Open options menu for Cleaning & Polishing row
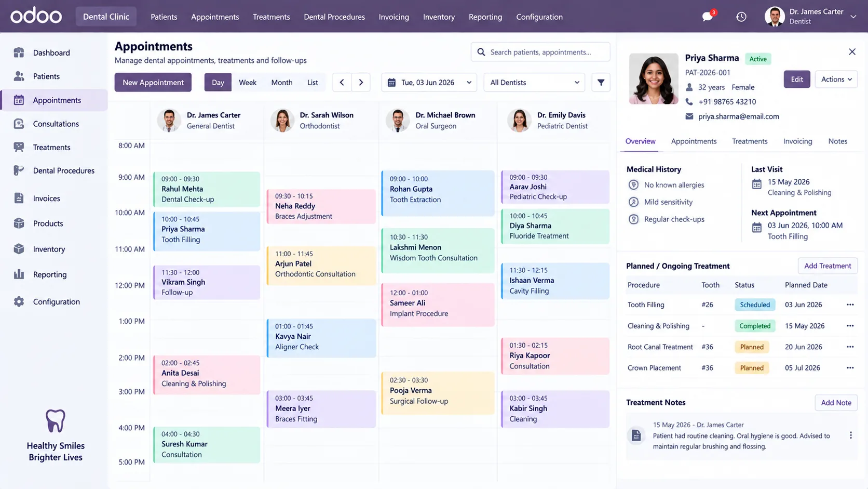 [x=850, y=326]
